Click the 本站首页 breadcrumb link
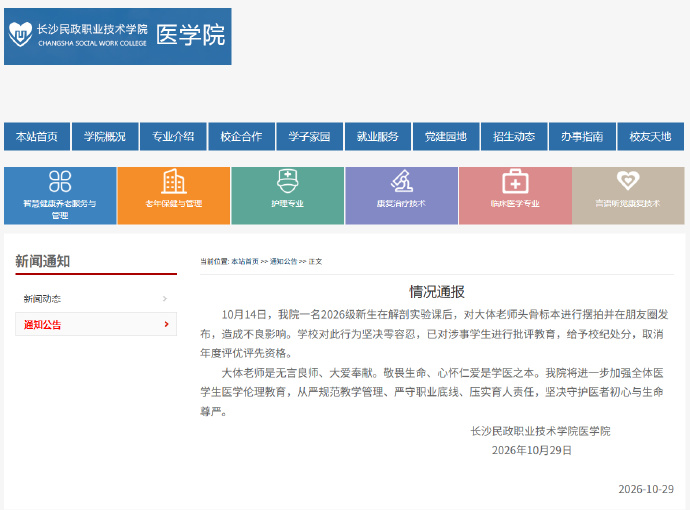 tap(245, 261)
